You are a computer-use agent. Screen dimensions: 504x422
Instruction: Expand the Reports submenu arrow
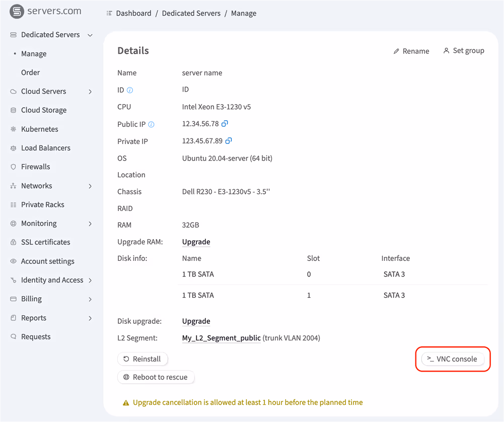tap(90, 318)
